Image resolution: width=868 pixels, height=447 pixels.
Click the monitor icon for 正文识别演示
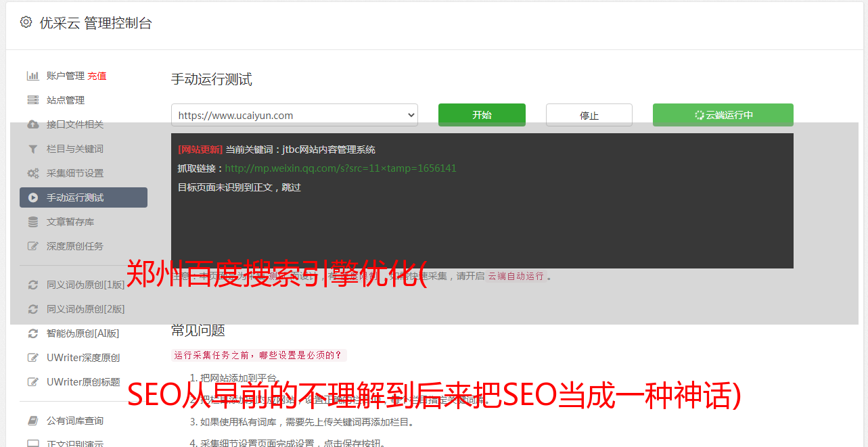coord(32,444)
